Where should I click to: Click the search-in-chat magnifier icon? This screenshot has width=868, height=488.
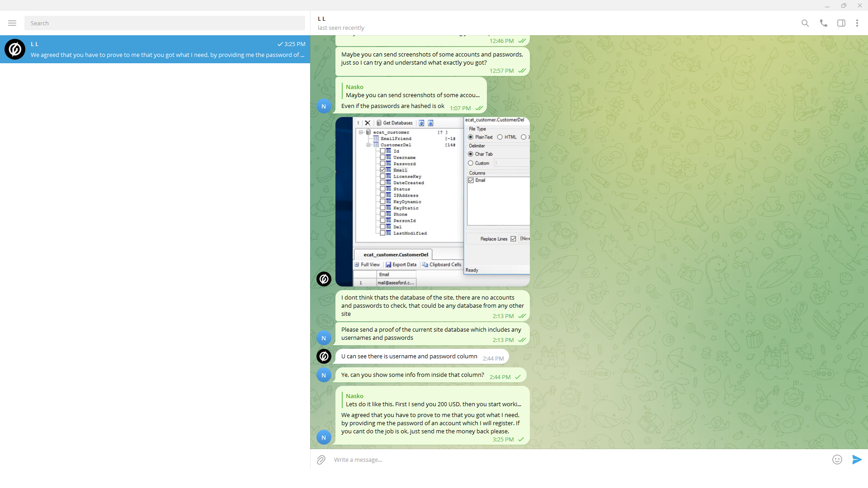pyautogui.click(x=805, y=23)
